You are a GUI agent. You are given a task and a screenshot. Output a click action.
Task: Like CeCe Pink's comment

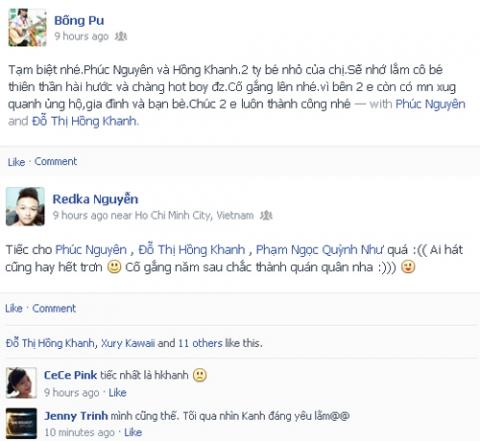[x=117, y=393]
